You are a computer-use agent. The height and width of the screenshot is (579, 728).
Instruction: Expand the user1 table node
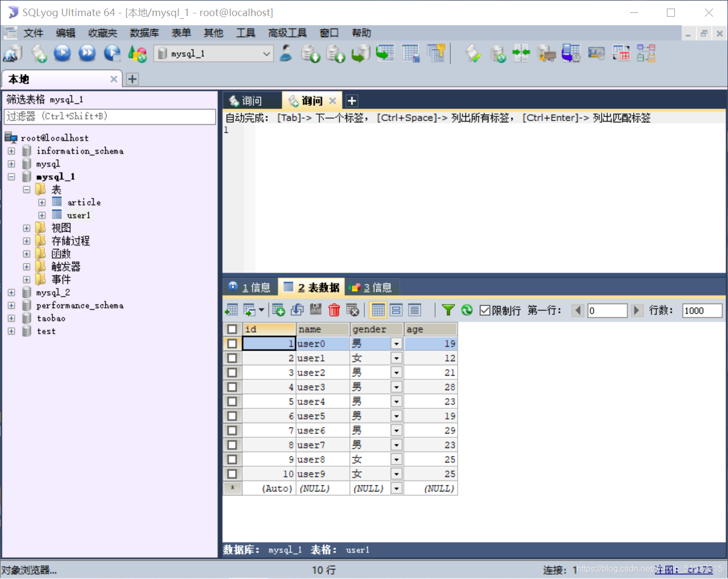[x=42, y=216]
